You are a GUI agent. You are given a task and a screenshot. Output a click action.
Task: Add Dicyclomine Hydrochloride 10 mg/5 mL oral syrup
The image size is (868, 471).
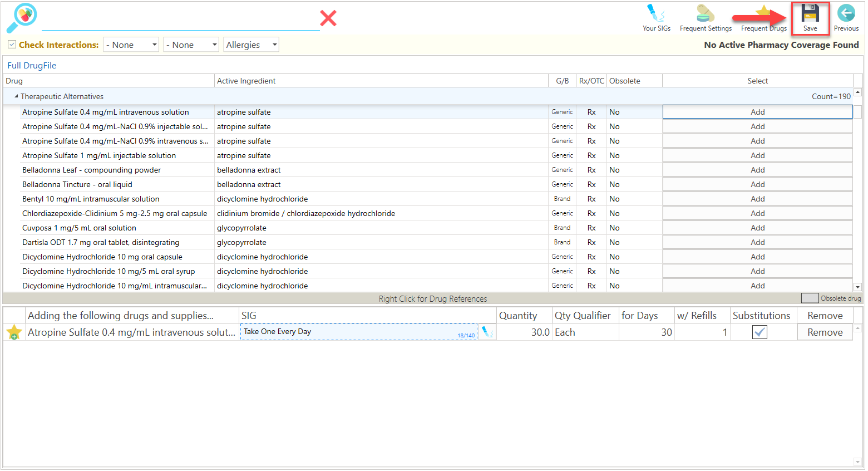click(757, 271)
